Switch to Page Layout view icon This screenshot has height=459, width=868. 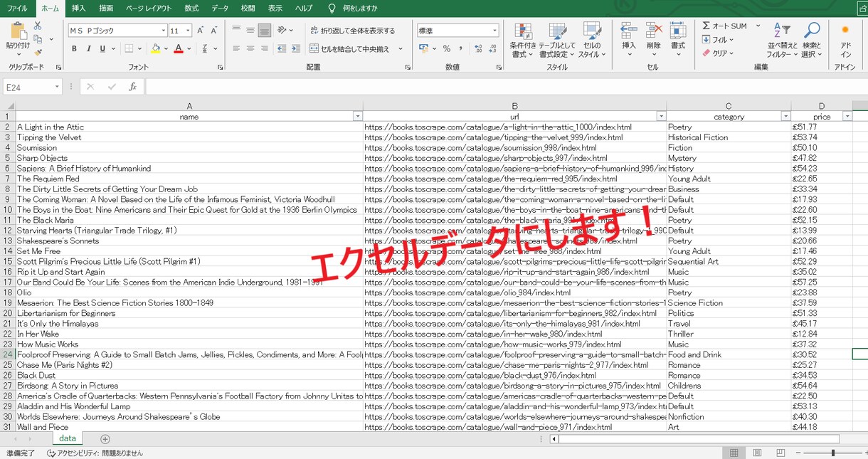(x=757, y=453)
